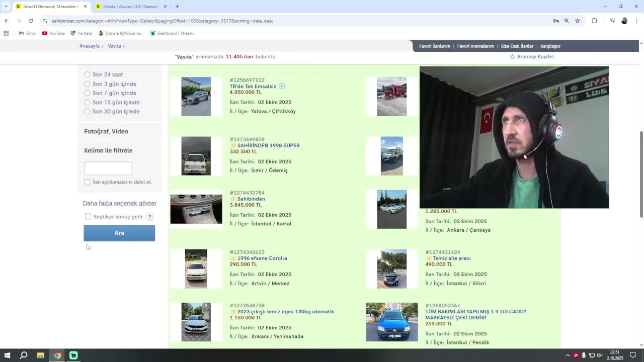The width and height of the screenshot is (644, 362).
Task: Click the help question mark beside Seçtikçe sonuç getir
Action: pos(150,217)
